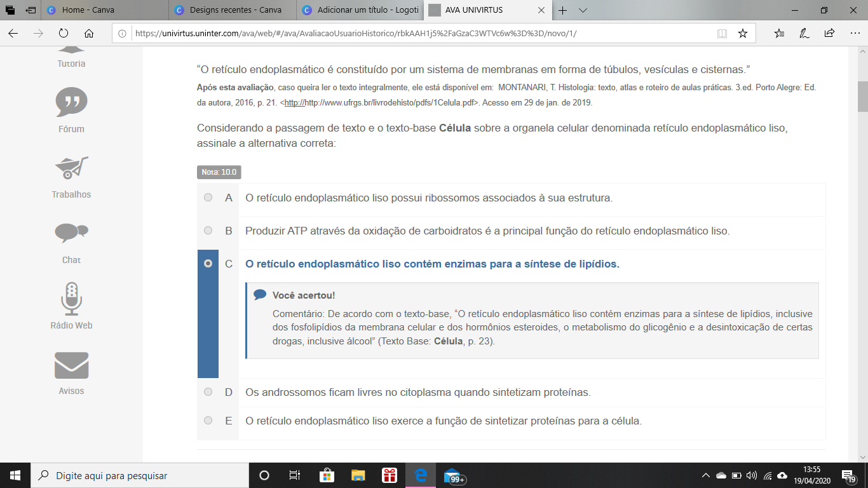Open the Chat bubbles icon
The width and height of the screenshot is (868, 488).
coord(71,233)
